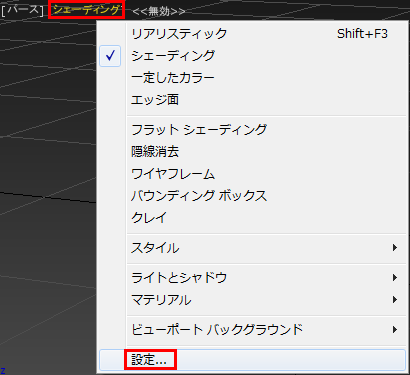Switch to 隠線消去 display

252,152
